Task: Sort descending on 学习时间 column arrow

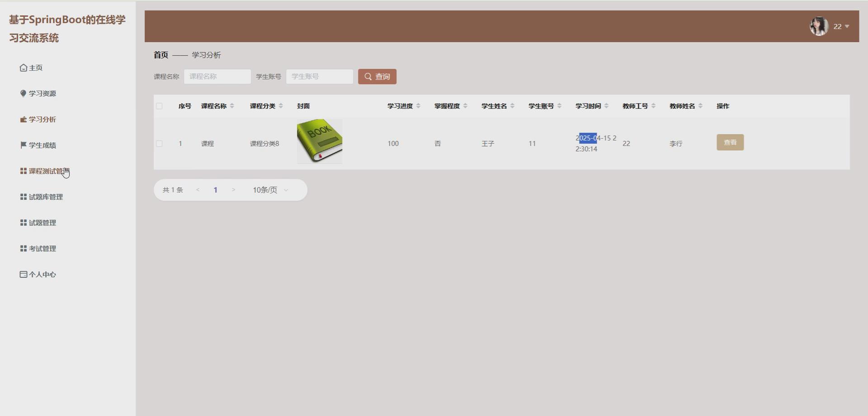Action: point(608,108)
